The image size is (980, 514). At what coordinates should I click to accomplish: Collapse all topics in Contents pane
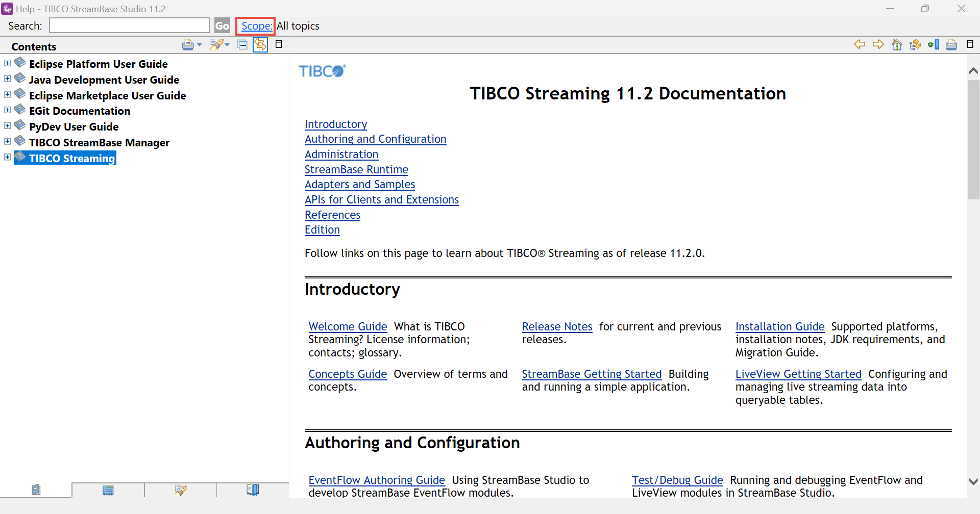tap(243, 45)
